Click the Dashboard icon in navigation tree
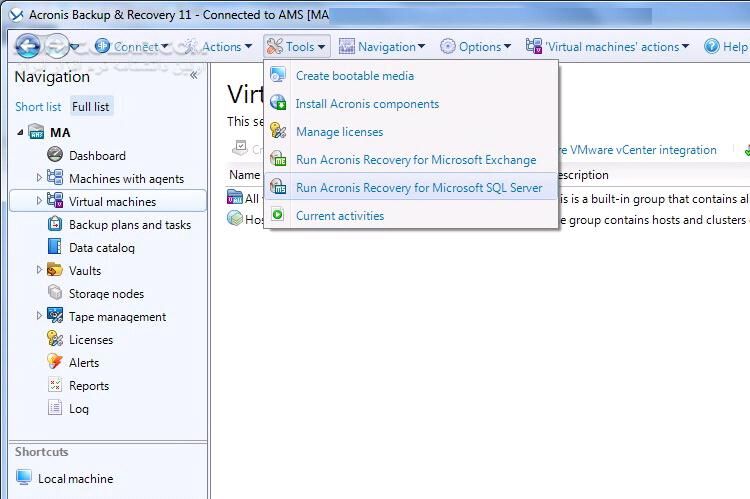This screenshot has width=750, height=499. [55, 155]
